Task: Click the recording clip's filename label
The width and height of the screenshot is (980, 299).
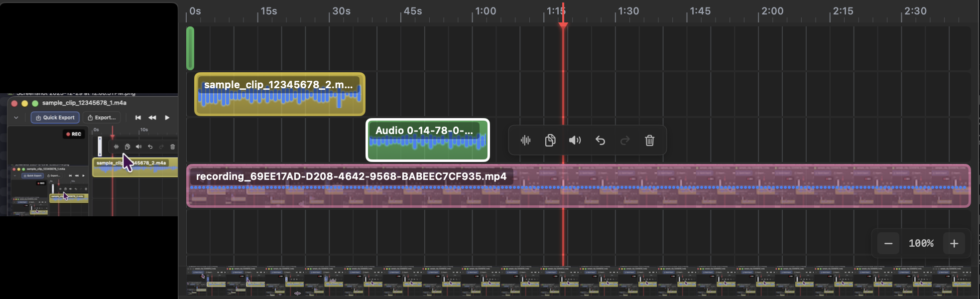Action: 351,176
